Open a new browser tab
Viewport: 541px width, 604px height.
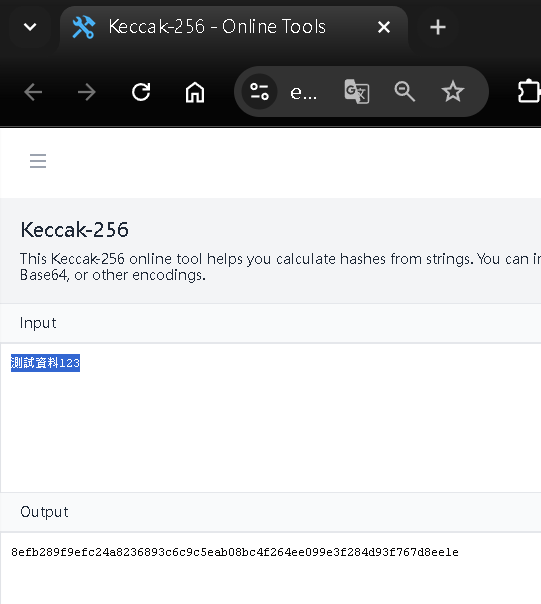(x=438, y=27)
